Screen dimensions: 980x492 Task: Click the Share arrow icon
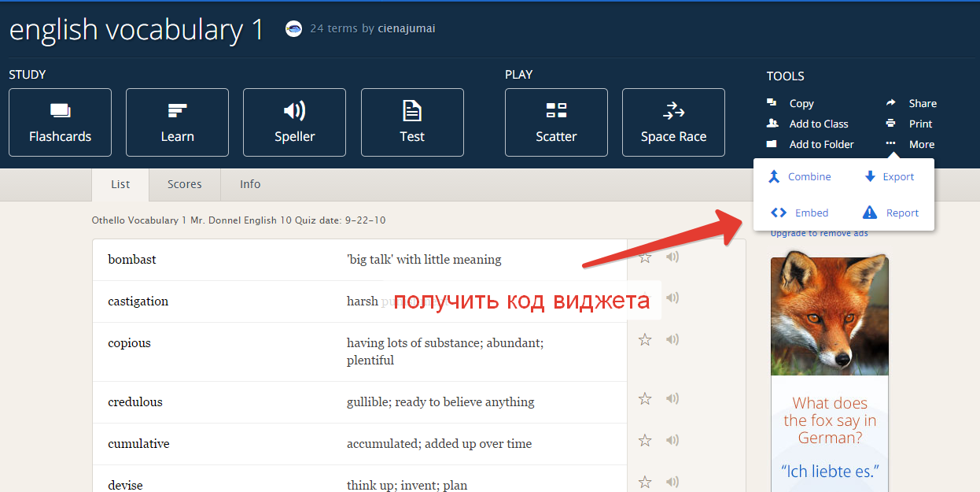coord(891,103)
